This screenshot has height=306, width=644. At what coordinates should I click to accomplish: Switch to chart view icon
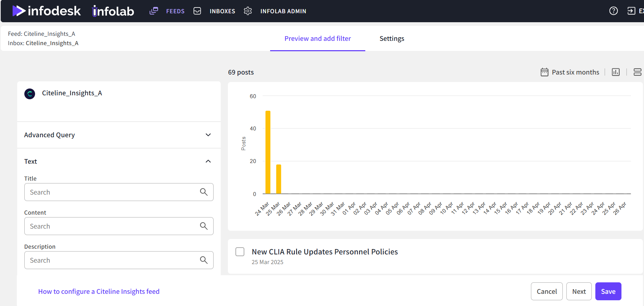point(615,72)
